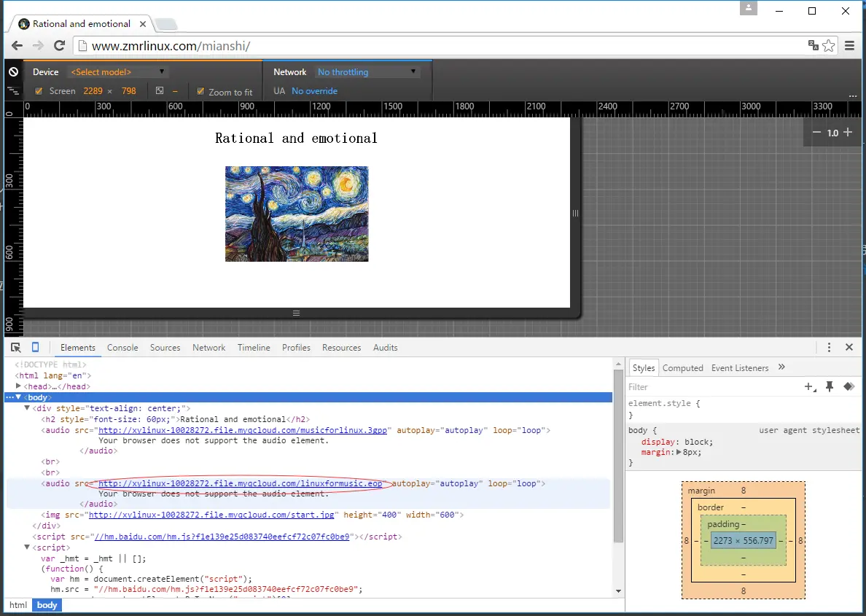
Task: Click the viewport right edge resize handle
Action: [x=575, y=214]
